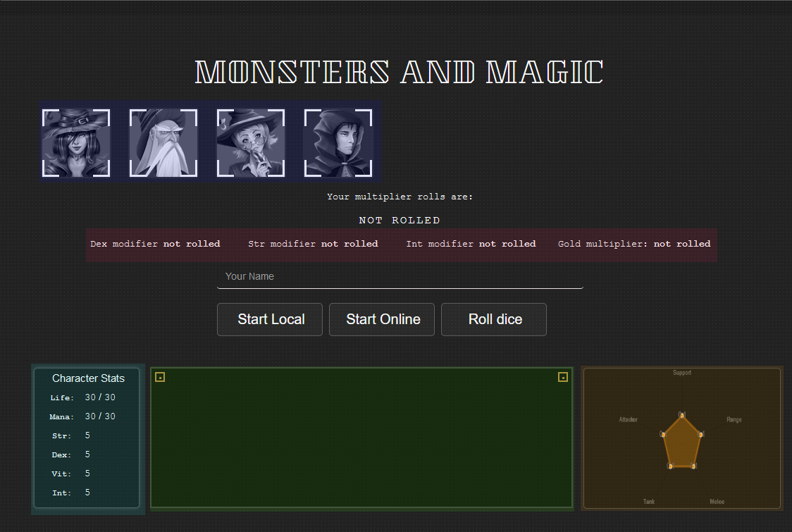Pick the glasses-wearing witch character portrait
Image resolution: width=792 pixels, height=532 pixels.
251,143
